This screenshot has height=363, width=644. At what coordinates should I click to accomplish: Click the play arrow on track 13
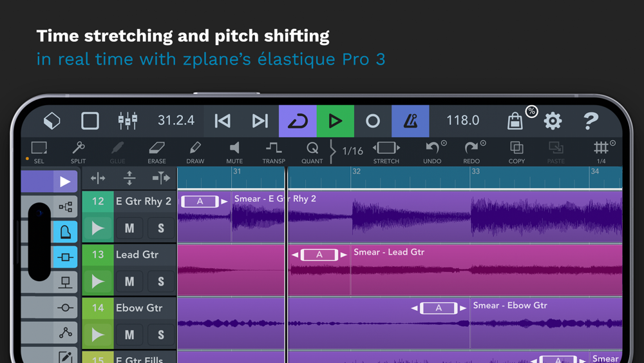coord(98,282)
